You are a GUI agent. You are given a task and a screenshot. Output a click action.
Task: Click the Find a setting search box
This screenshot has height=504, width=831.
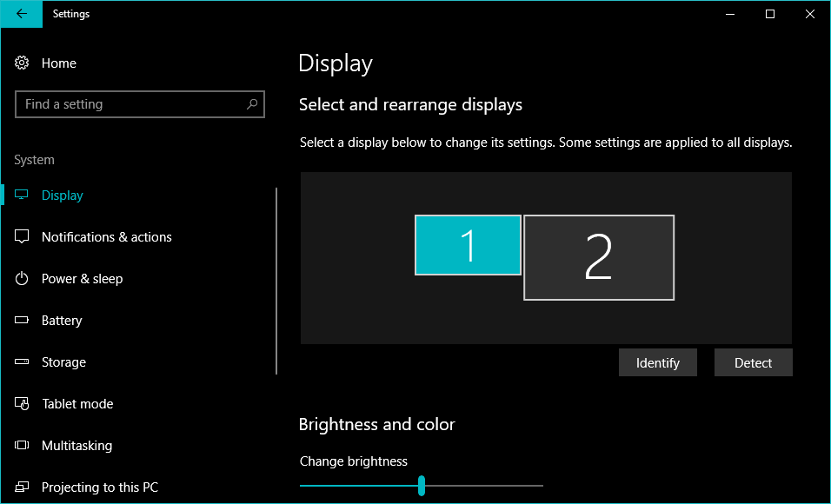[x=130, y=104]
